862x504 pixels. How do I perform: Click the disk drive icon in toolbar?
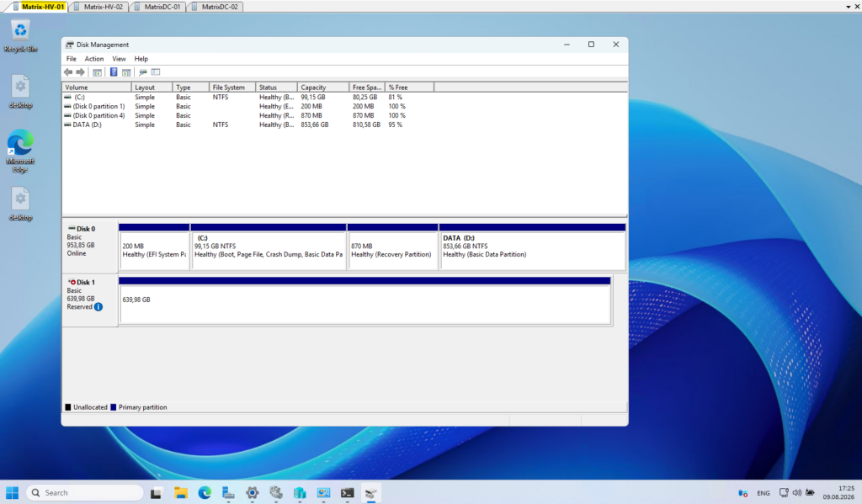coord(143,72)
